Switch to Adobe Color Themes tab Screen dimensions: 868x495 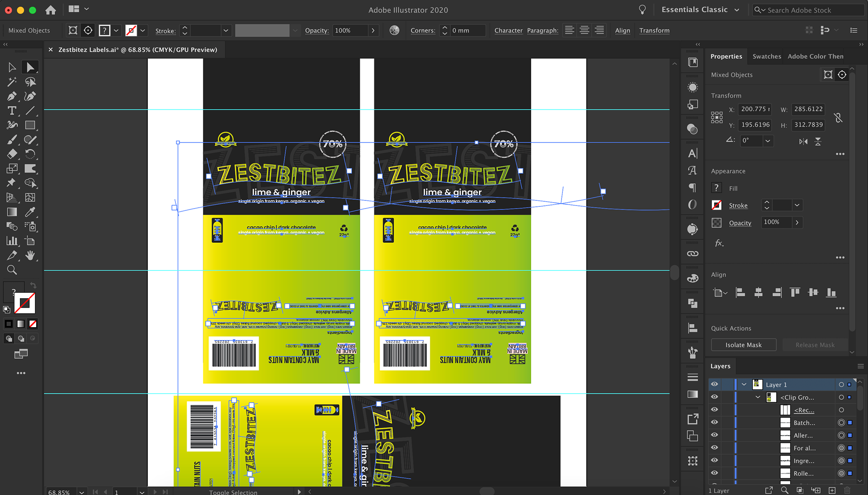point(816,57)
